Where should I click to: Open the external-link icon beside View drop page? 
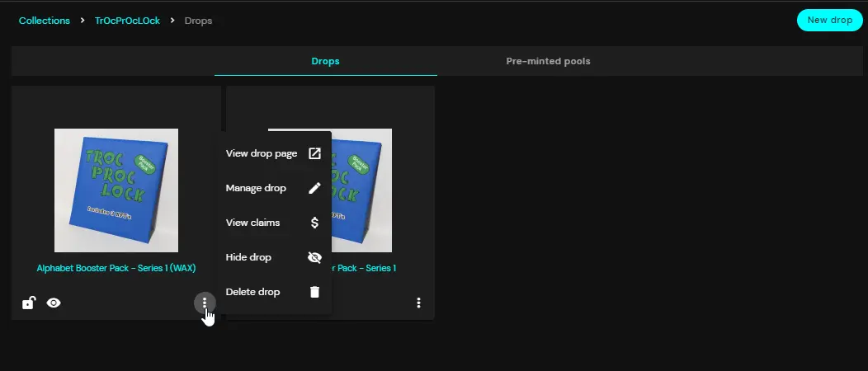click(314, 153)
